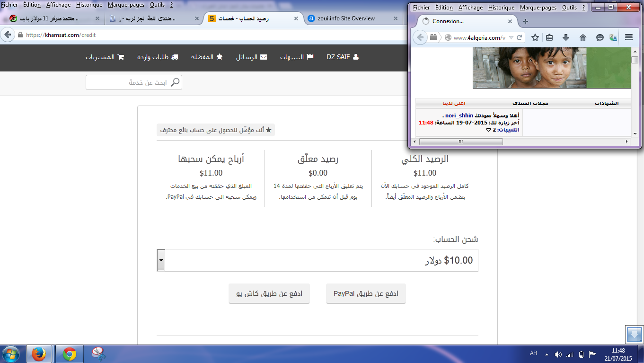Open the Firefox hamburger menu in small window

[628, 37]
